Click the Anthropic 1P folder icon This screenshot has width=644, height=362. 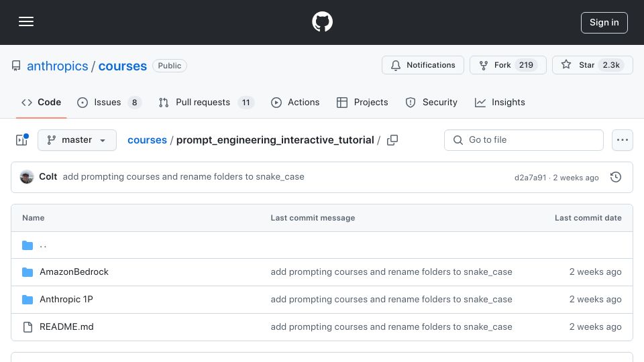tap(28, 299)
